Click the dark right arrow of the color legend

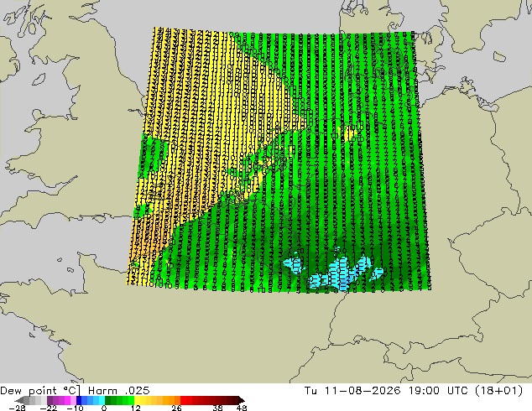242,400
